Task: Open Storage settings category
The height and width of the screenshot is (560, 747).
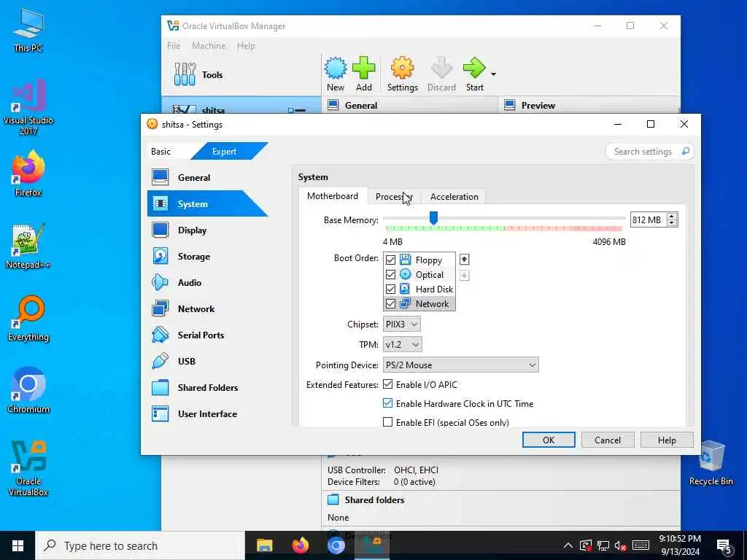Action: (x=208, y=256)
